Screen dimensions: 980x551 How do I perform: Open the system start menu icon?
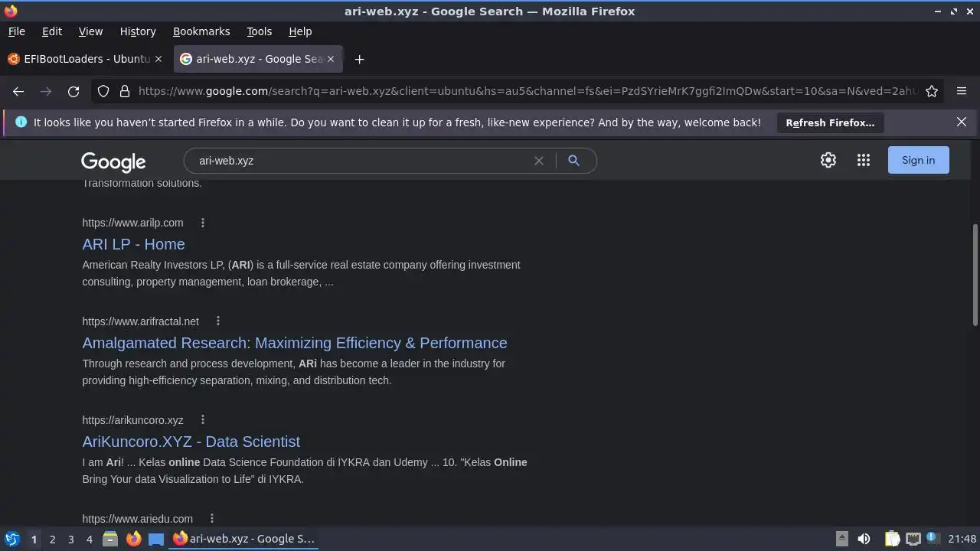click(12, 539)
